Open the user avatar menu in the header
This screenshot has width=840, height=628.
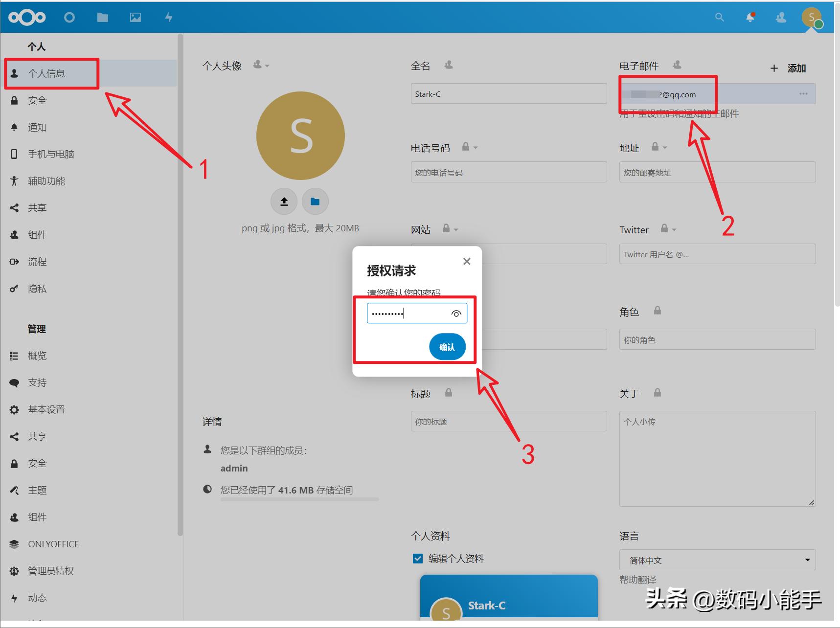coord(812,18)
